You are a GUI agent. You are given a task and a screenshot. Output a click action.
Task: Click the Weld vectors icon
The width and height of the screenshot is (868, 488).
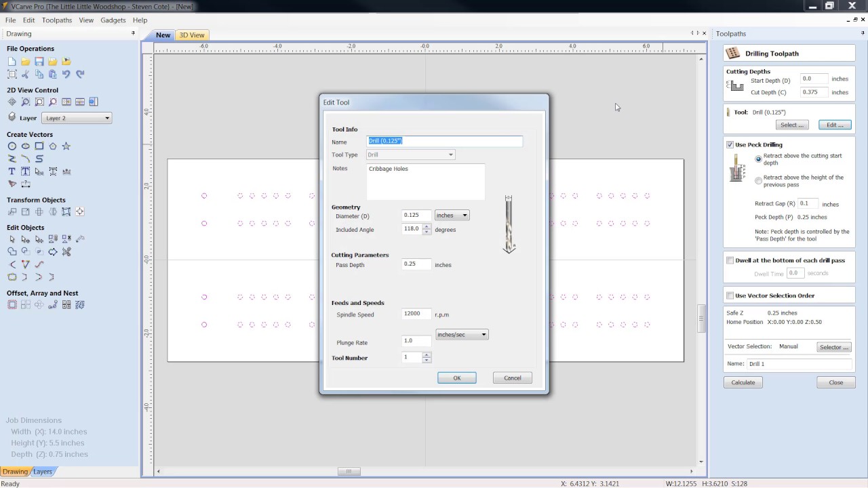[x=12, y=251]
